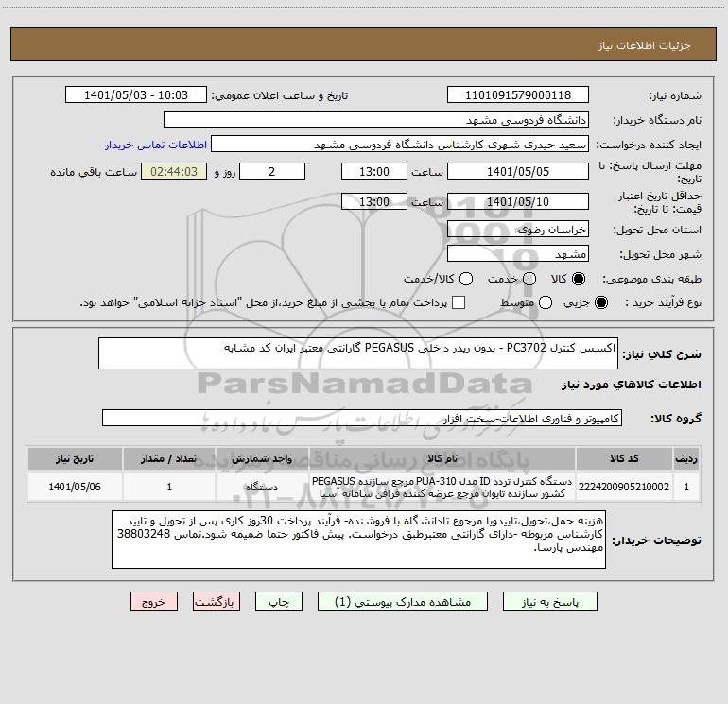Click the پاسخ به نیاز button
Viewport: 728px width, 704px height.
coord(549,602)
